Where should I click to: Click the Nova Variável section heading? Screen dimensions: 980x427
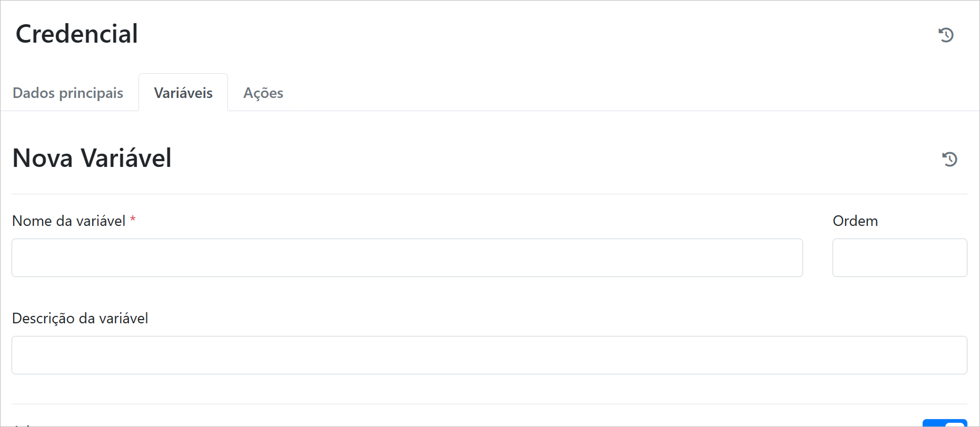pyautogui.click(x=92, y=158)
